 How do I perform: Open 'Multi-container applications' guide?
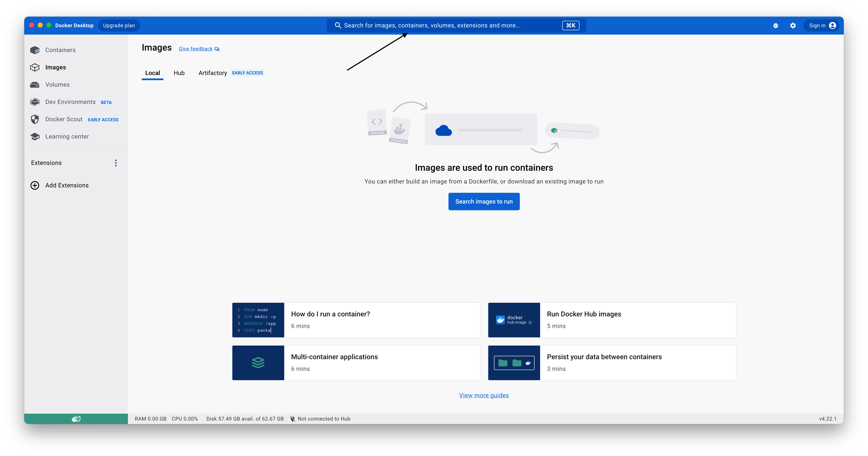click(356, 363)
